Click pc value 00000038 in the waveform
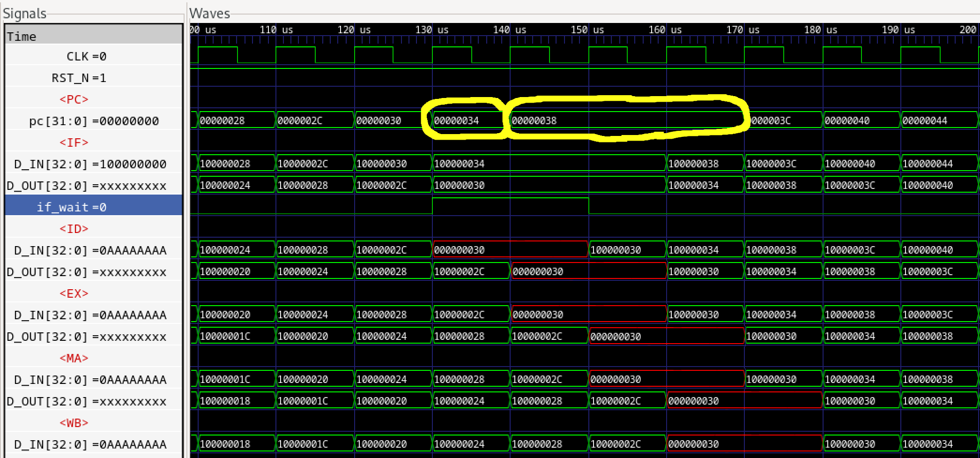Screen dimensions: 980x458 click(x=534, y=121)
